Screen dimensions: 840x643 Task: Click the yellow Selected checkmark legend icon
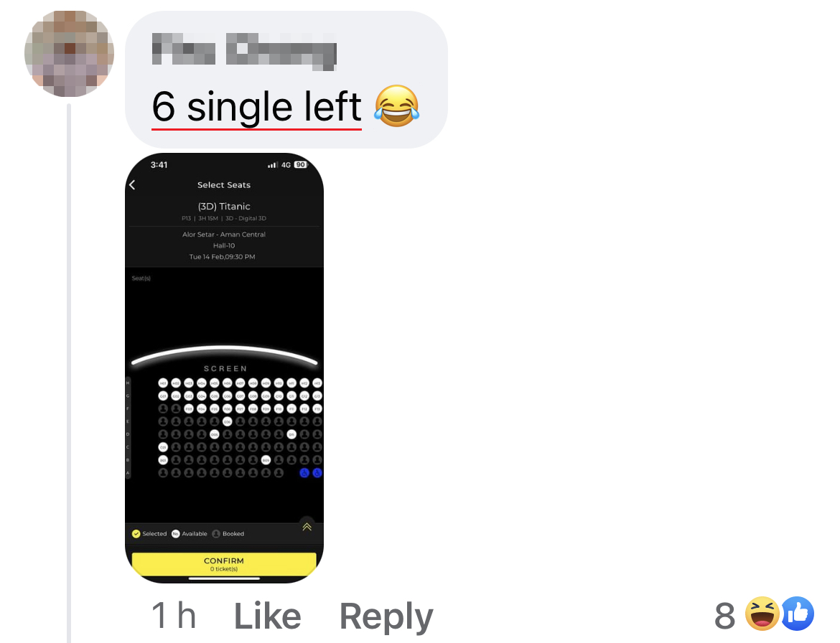136,534
